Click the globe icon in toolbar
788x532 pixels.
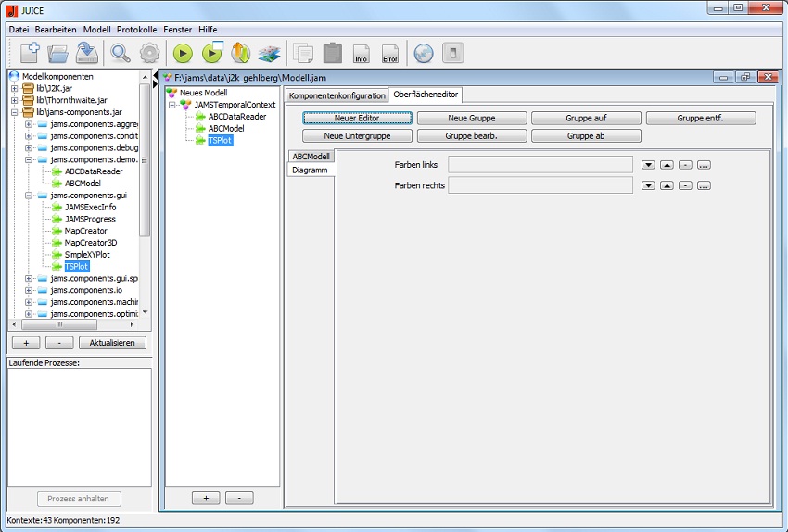point(423,53)
